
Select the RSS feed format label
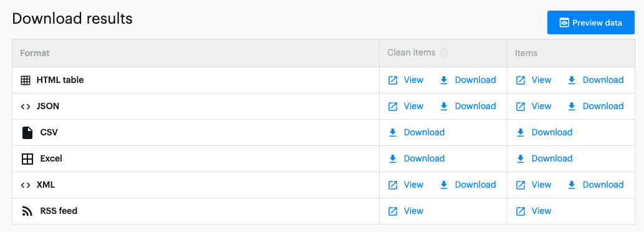(x=59, y=211)
